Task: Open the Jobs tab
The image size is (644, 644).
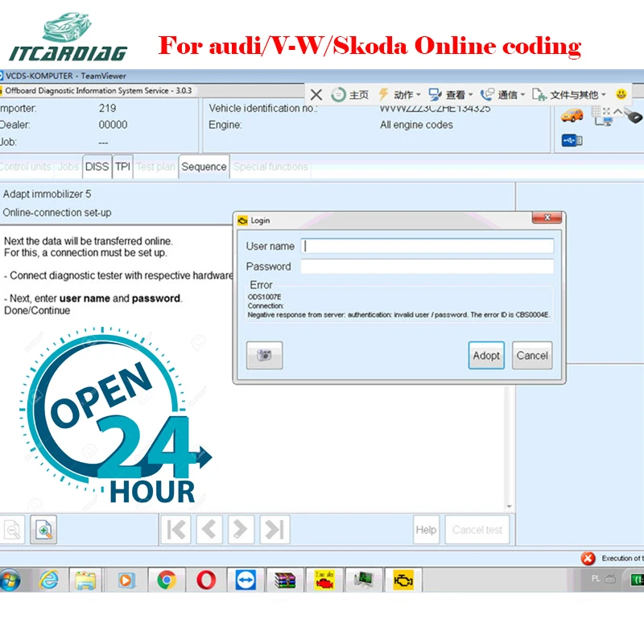Action: pos(68,167)
